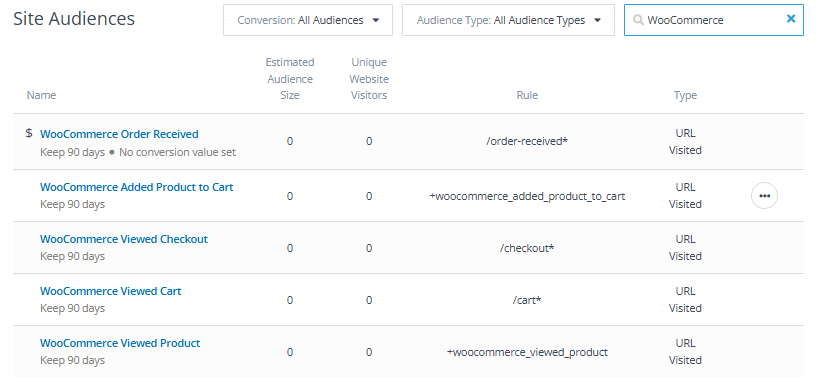Click URL Visited type in Added Product row

pos(685,196)
